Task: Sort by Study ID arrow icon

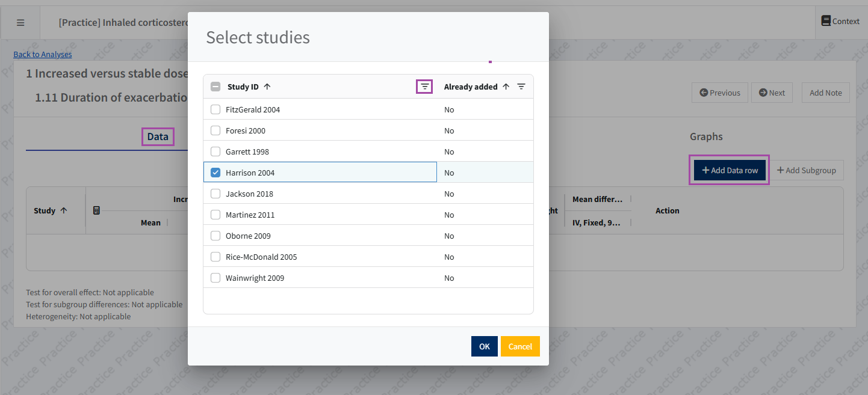Action: coord(267,87)
